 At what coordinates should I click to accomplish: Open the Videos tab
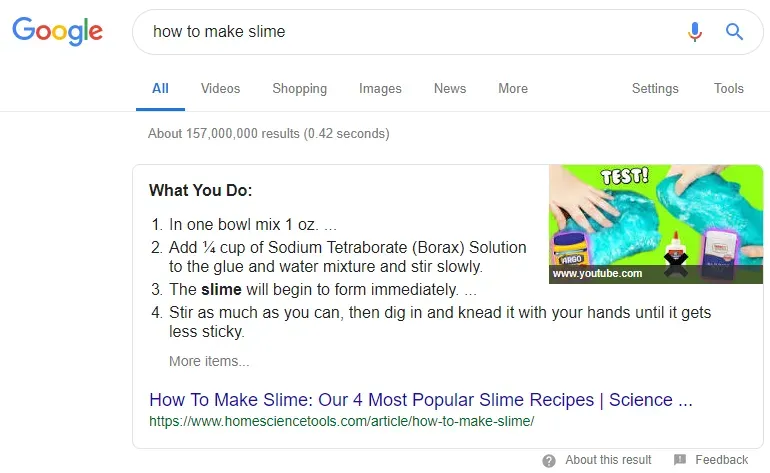coord(220,88)
